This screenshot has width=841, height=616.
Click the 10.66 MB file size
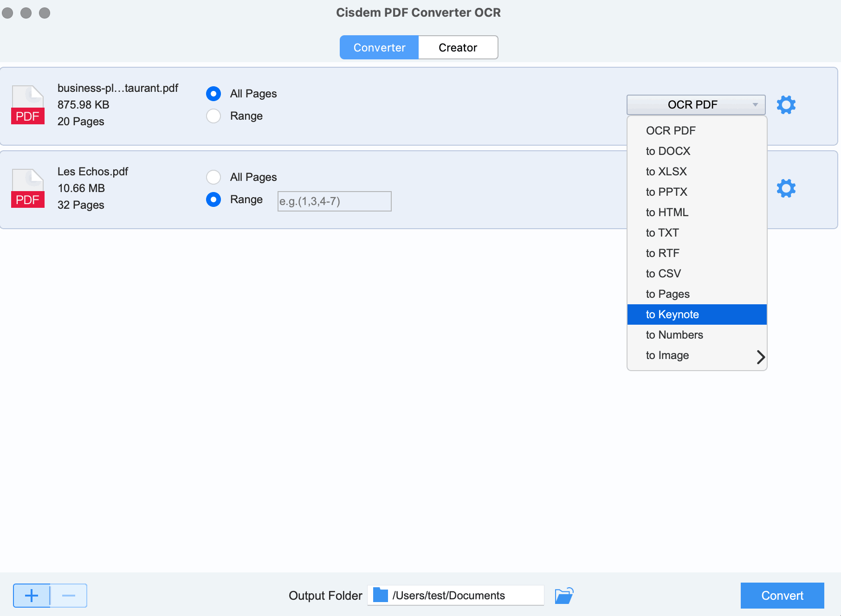coord(81,188)
